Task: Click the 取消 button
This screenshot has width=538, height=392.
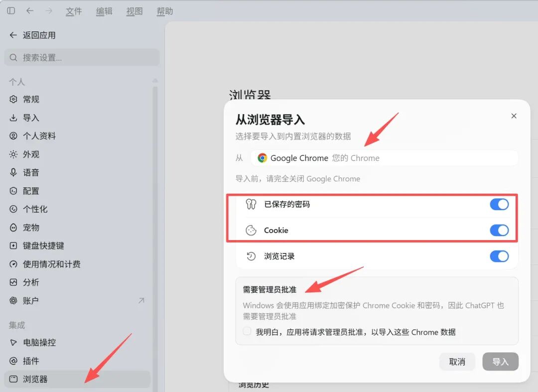Action: tap(457, 362)
